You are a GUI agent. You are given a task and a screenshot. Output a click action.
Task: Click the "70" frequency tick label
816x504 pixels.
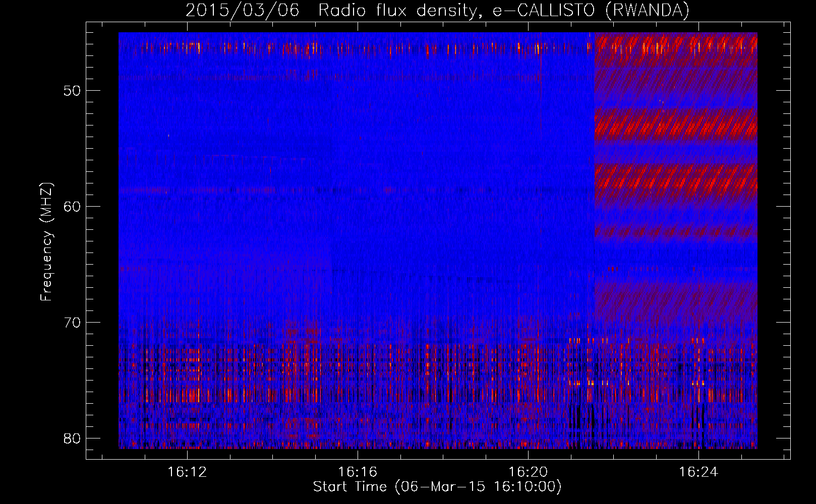pyautogui.click(x=73, y=323)
